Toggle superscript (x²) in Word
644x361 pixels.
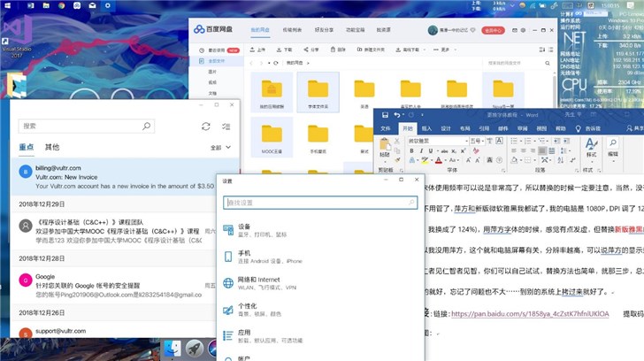(x=463, y=150)
